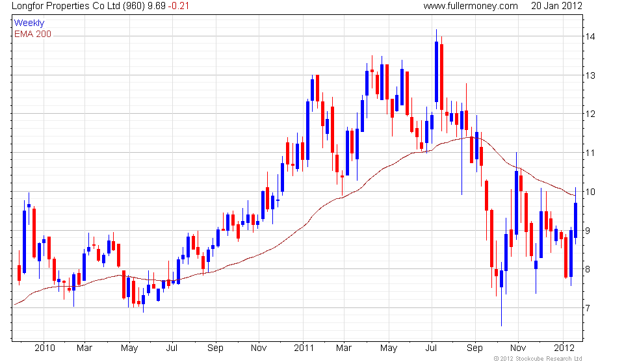The image size is (637, 364).
Task: Click the price change value -0.21
Action: point(178,6)
